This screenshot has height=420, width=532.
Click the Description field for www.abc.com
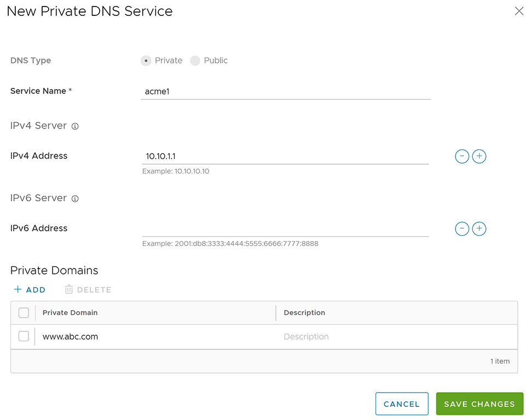point(394,337)
